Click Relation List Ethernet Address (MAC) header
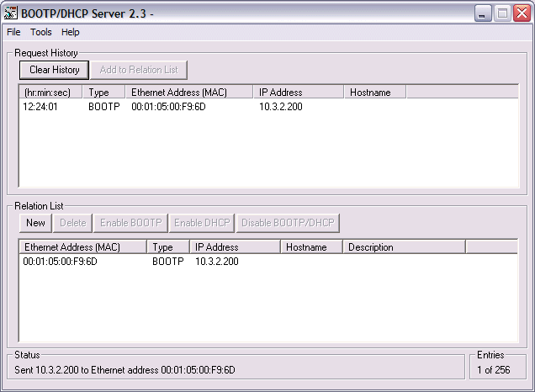Screen dimensions: 535x392 (x=83, y=247)
